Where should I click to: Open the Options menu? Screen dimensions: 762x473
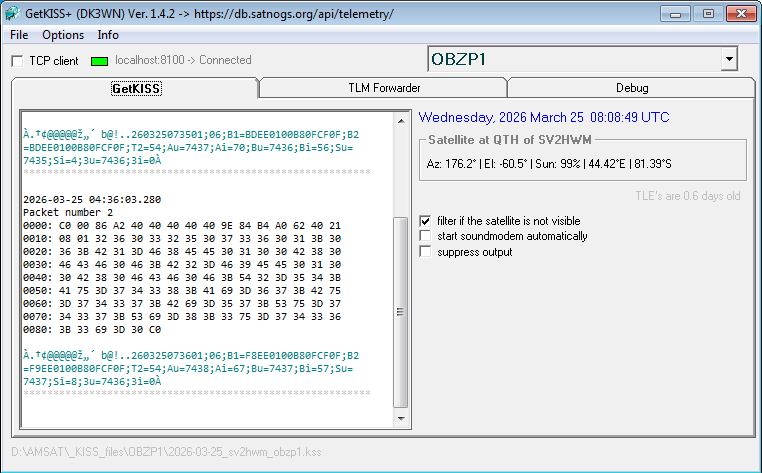63,35
